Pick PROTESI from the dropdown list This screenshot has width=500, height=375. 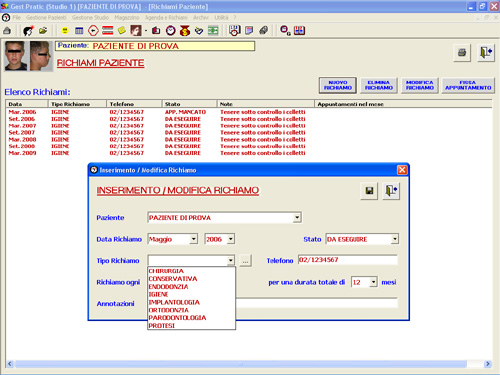(191, 326)
